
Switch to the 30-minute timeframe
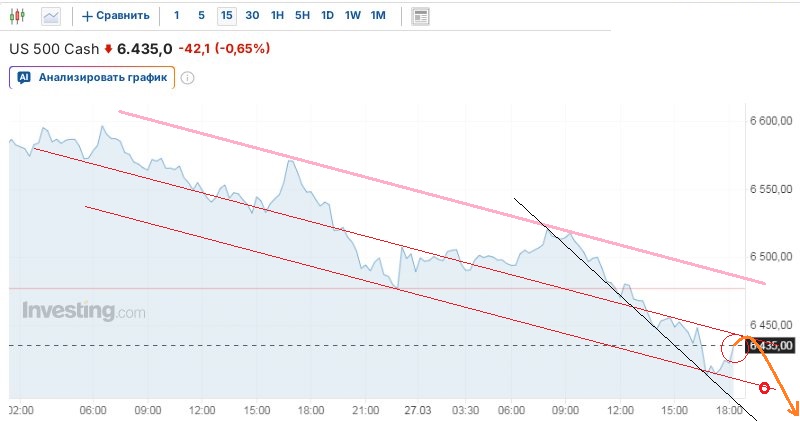[x=252, y=16]
